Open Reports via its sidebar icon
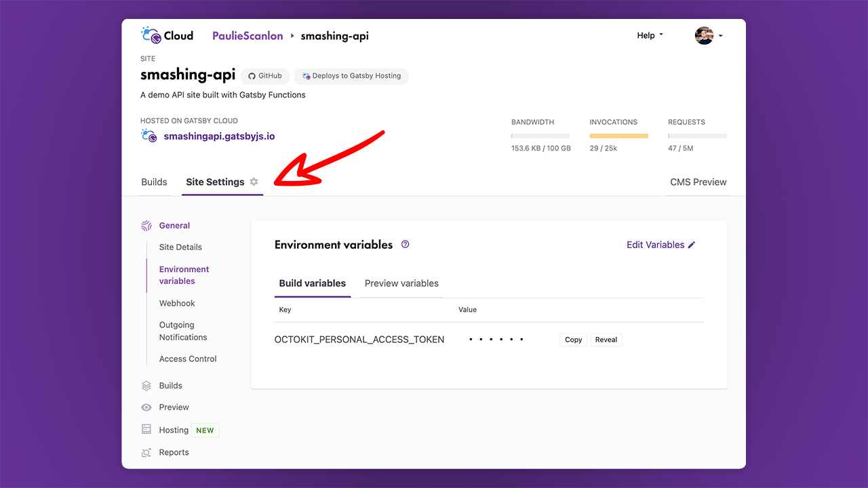 pyautogui.click(x=146, y=451)
